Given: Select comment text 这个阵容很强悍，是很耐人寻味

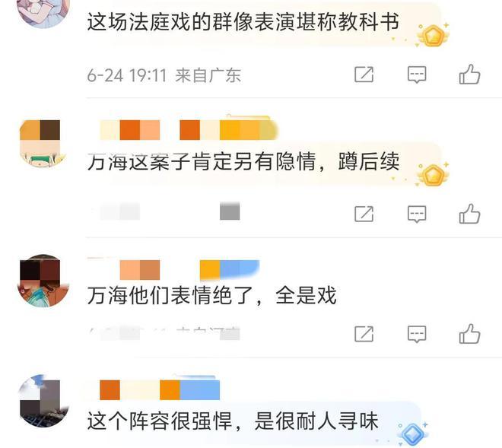Looking at the screenshot, I should coord(233,421).
